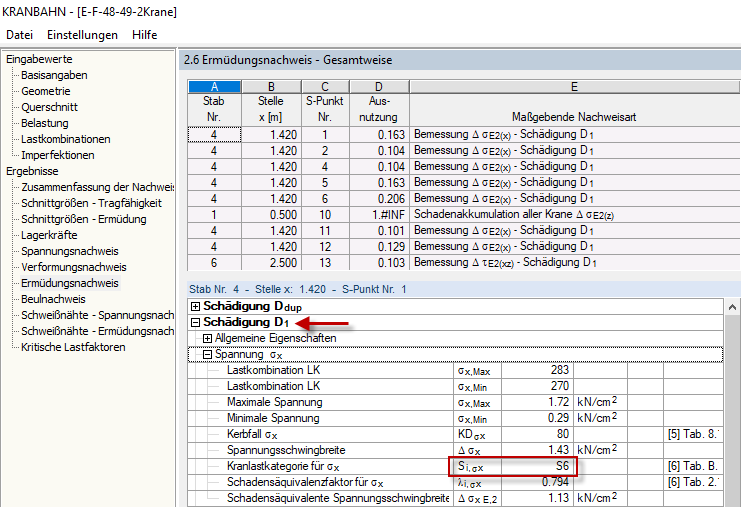Select the Kranlastkategorie für σx row
This screenshot has width=741, height=507.
(x=455, y=466)
